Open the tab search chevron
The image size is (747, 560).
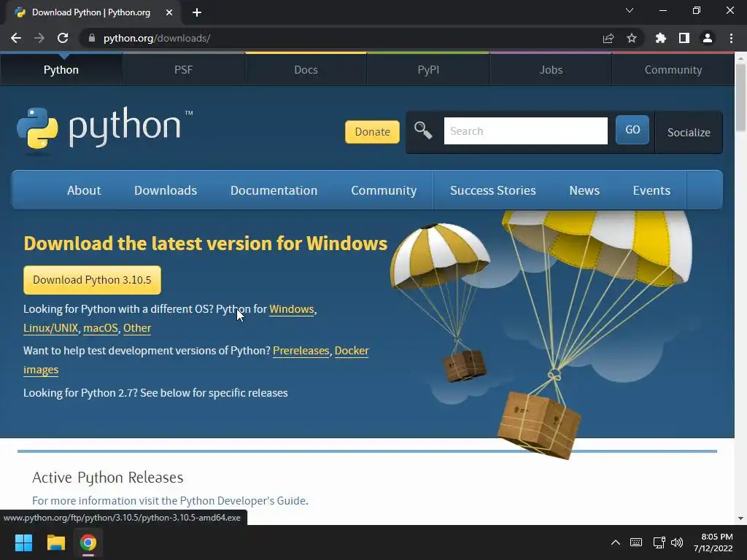pos(630,10)
